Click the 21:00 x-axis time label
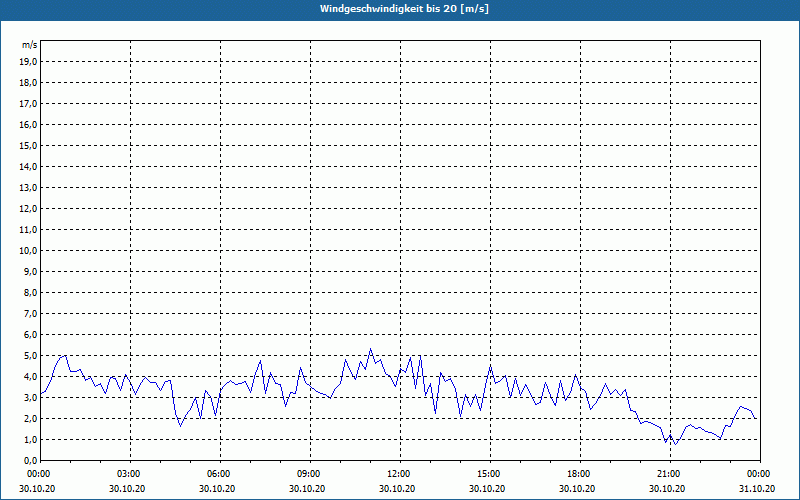Screen dimensions: 800x500 [669, 474]
